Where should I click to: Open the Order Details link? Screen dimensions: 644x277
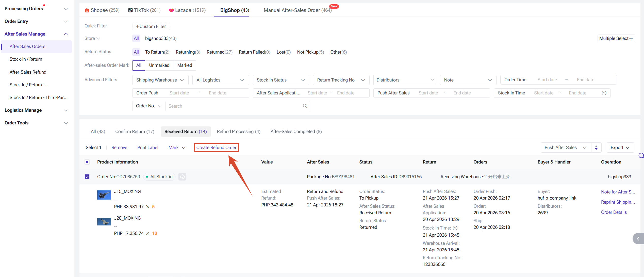614,212
